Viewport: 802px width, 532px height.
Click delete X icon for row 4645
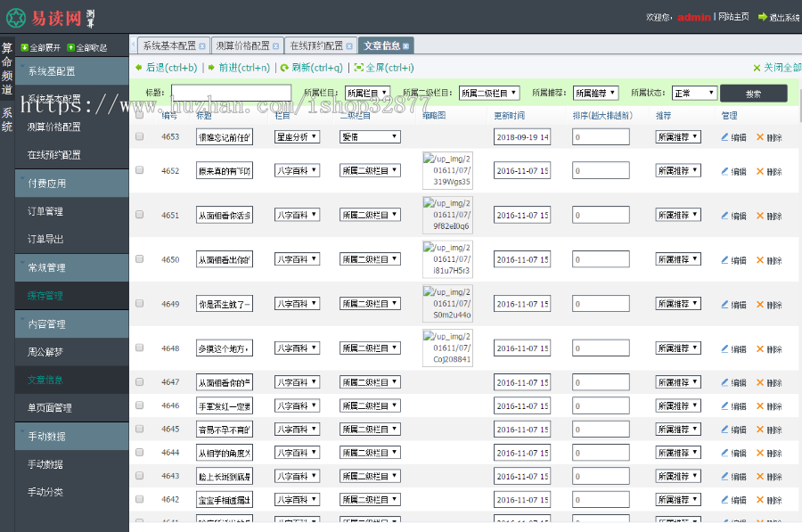tap(760, 430)
